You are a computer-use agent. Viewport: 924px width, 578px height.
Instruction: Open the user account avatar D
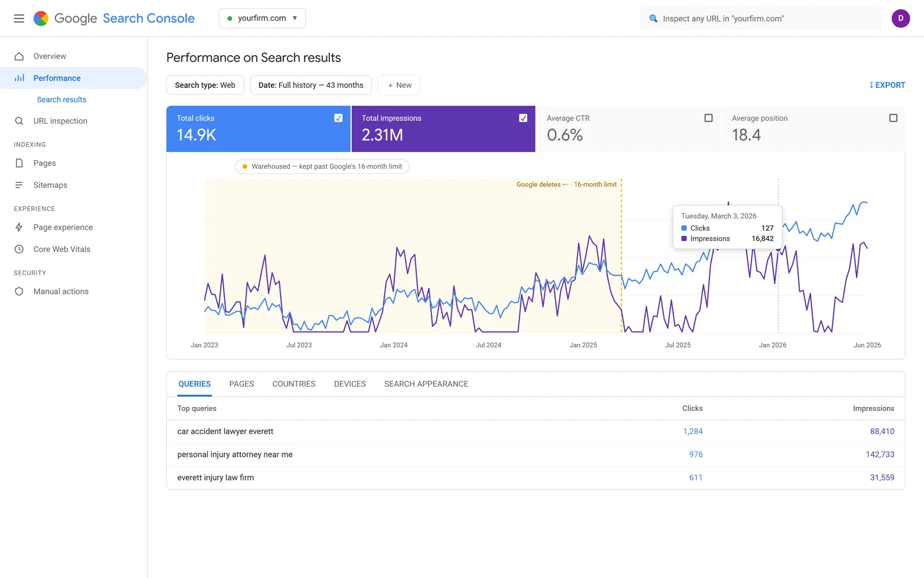click(901, 18)
